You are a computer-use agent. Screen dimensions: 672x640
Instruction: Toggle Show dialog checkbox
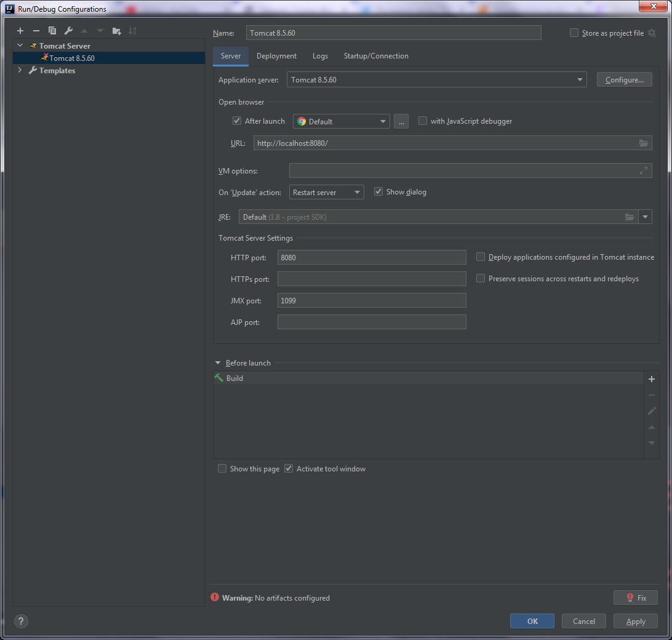pos(378,191)
